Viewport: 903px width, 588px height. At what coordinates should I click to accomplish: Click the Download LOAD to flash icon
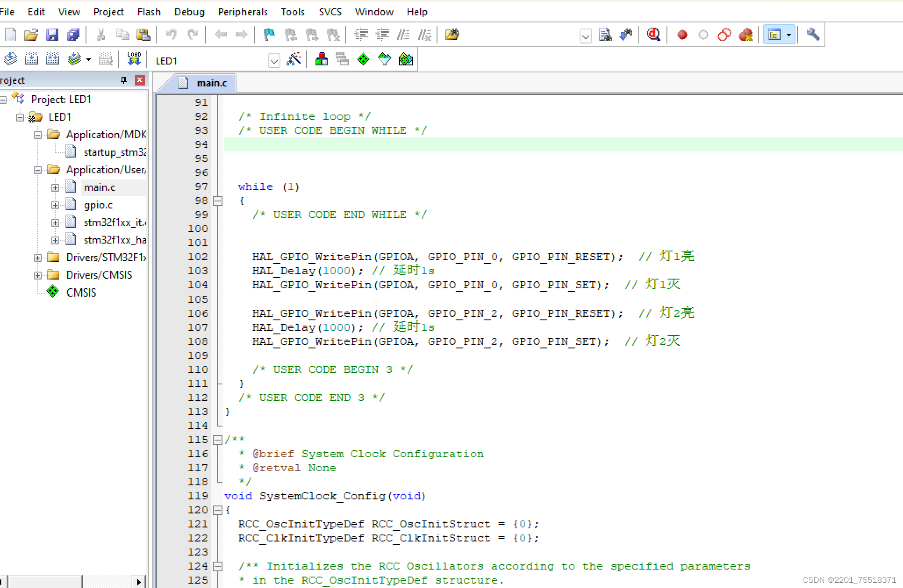134,59
